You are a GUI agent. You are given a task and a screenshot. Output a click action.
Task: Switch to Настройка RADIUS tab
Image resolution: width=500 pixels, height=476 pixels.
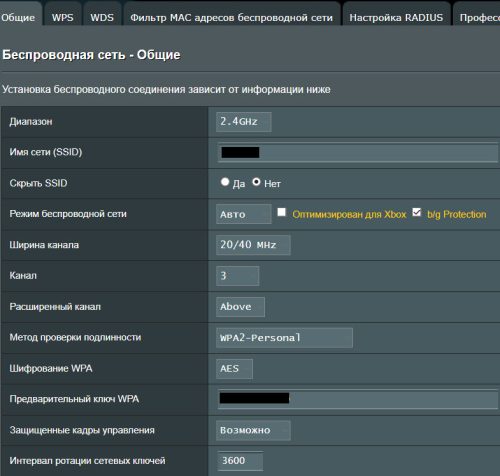click(x=396, y=15)
